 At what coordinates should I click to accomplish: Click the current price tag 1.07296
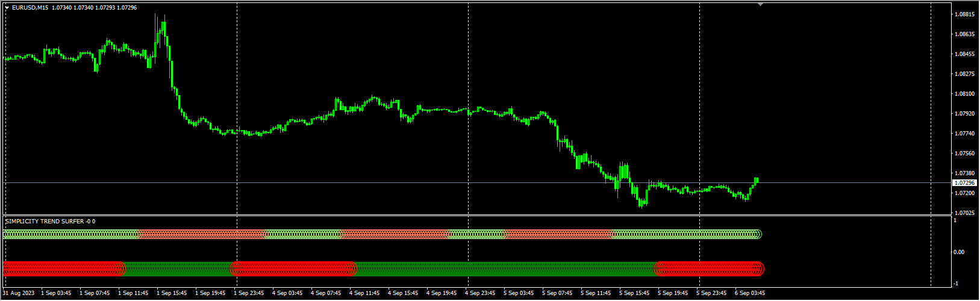(964, 182)
